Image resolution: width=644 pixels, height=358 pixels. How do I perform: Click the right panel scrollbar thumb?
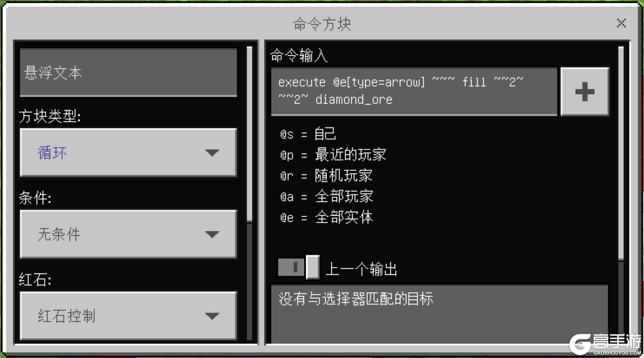621,153
